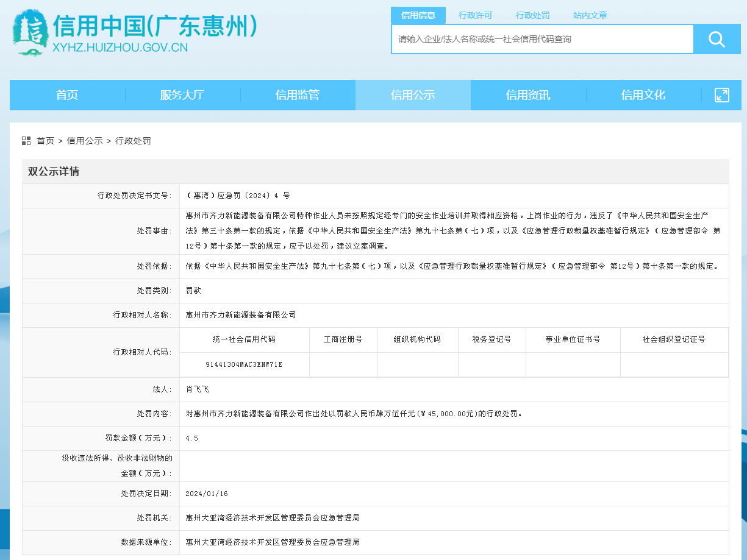The height and width of the screenshot is (560, 747).
Task: Click the 工商注册号 column header
Action: coord(343,339)
